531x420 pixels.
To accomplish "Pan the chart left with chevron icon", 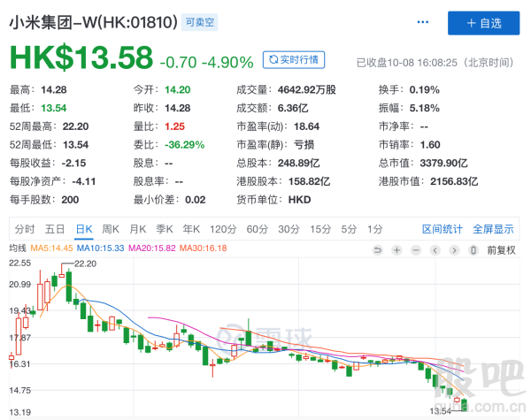I will coord(435,250).
